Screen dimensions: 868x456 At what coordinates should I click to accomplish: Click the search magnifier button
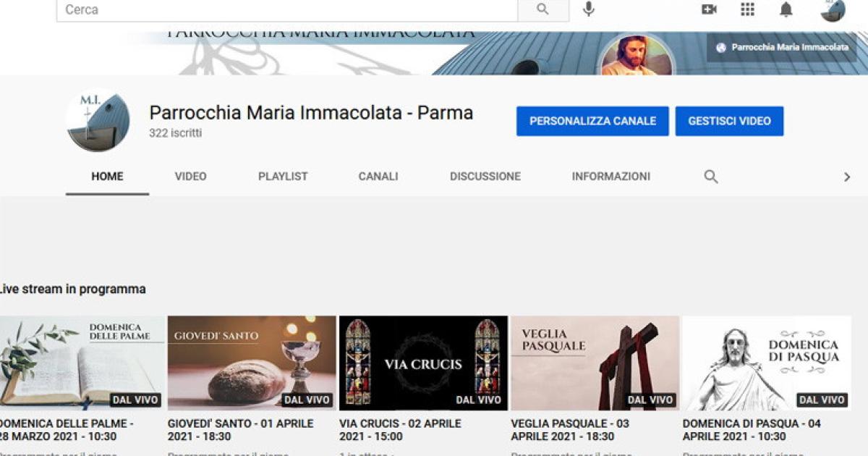click(543, 10)
